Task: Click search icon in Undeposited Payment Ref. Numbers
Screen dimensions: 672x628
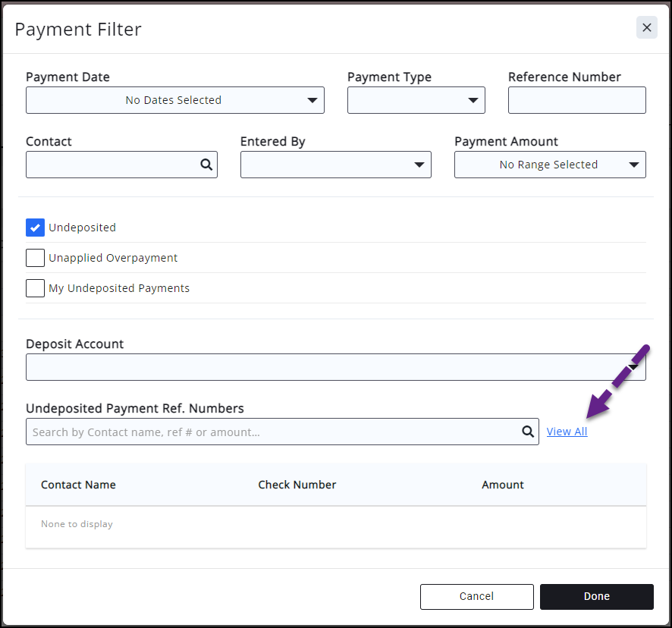Action: tap(528, 432)
